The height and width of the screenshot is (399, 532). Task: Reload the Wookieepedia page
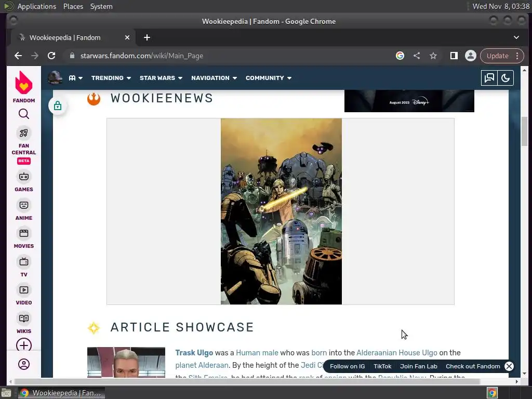click(x=51, y=56)
